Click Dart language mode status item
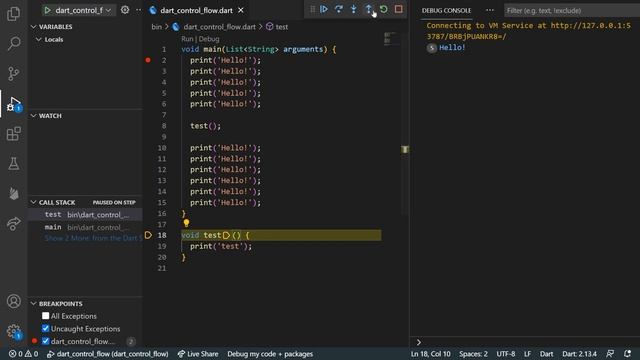 (x=547, y=354)
